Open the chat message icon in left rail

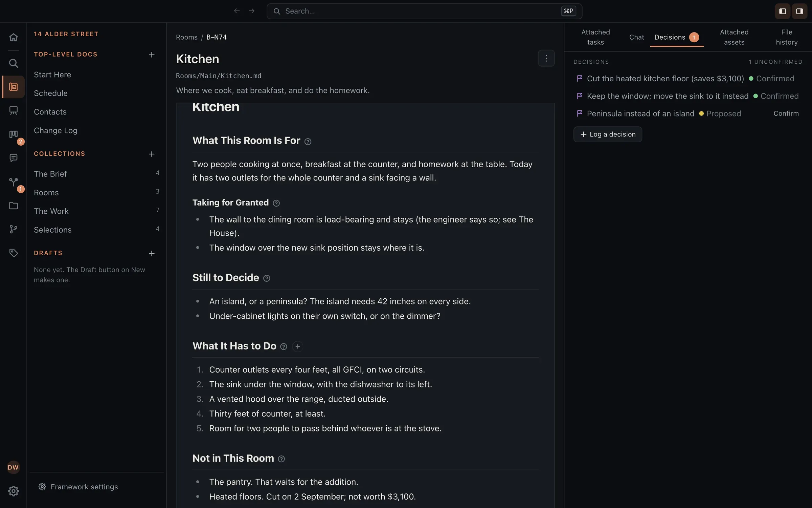click(x=14, y=158)
